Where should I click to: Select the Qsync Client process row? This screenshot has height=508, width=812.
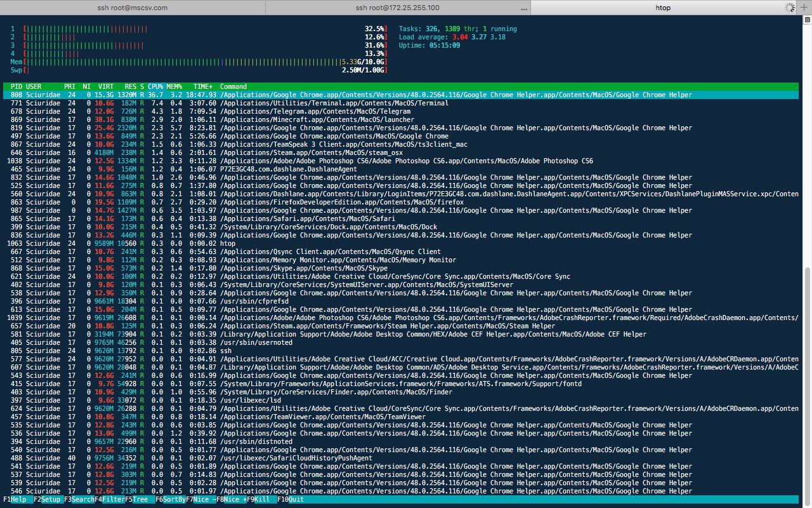(401, 252)
